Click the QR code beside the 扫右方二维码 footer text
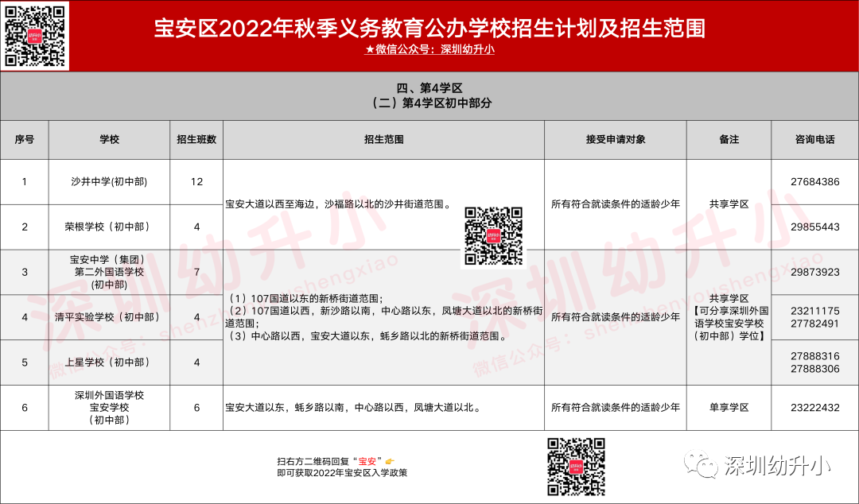The width and height of the screenshot is (859, 504). pos(576,467)
